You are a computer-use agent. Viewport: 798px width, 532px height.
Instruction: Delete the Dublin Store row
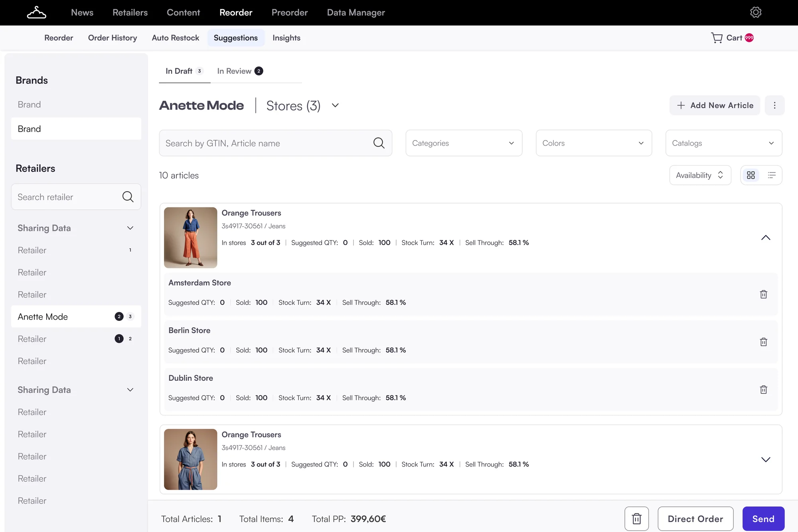[763, 390]
